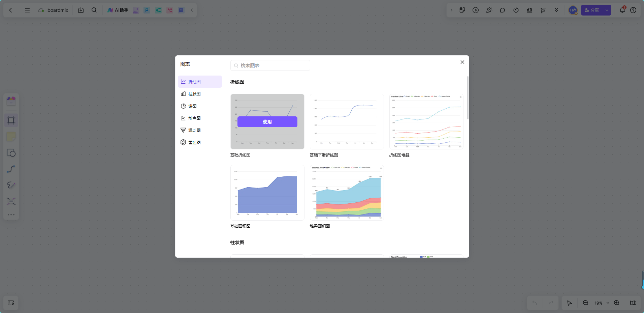This screenshot has height=313, width=644.
Task: Click the 使用 button on 基础折线图
Action: tap(267, 122)
